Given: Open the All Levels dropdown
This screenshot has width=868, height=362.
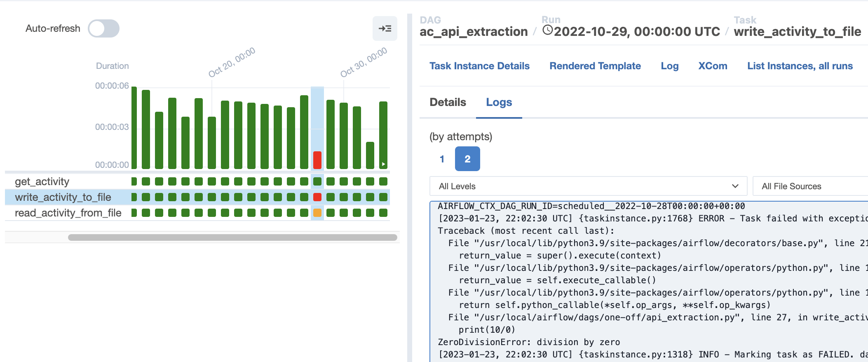Looking at the screenshot, I should click(x=588, y=186).
